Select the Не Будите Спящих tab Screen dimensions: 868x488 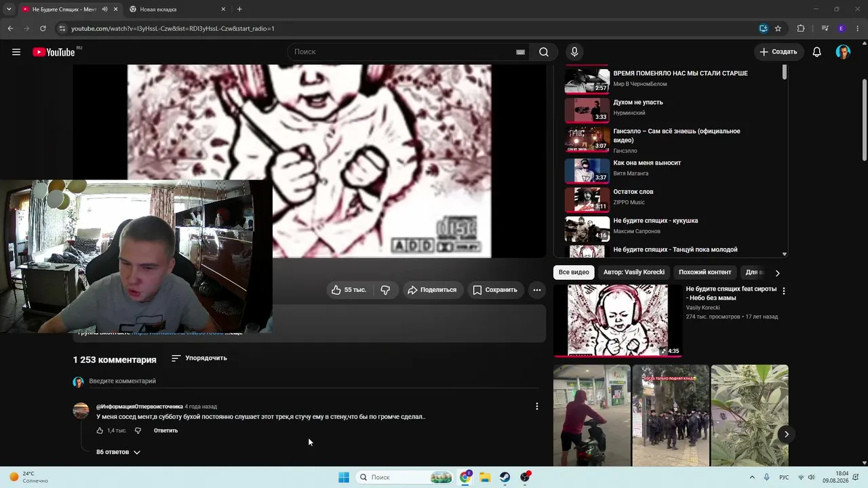[x=70, y=9]
